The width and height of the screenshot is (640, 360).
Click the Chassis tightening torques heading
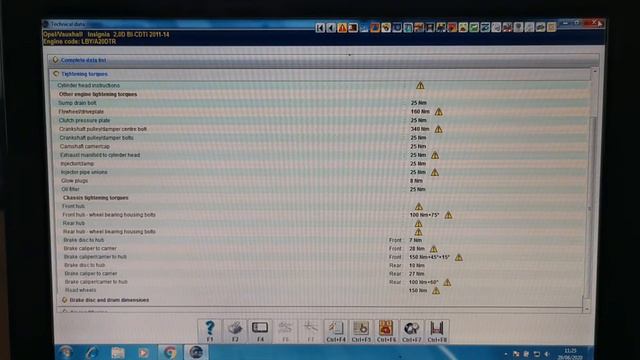[96, 198]
